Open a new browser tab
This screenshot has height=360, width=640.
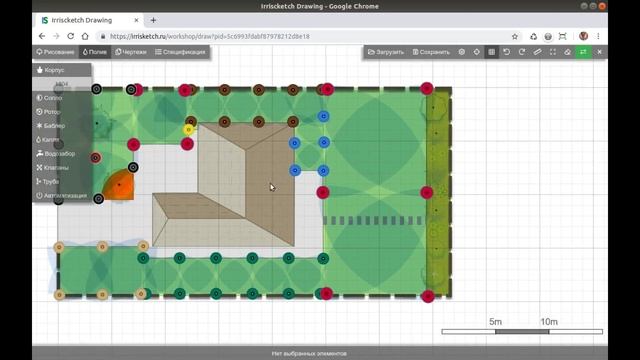[153, 20]
